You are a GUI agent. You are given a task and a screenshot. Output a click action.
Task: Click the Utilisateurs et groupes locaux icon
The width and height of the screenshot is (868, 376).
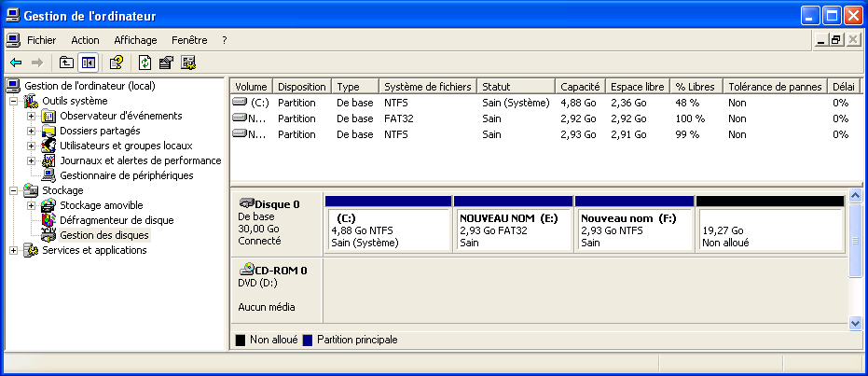point(48,146)
